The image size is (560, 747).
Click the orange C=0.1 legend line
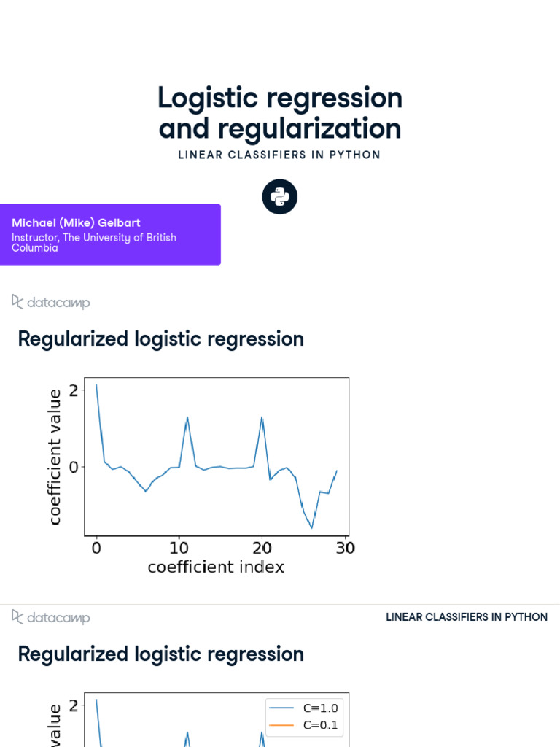click(281, 725)
